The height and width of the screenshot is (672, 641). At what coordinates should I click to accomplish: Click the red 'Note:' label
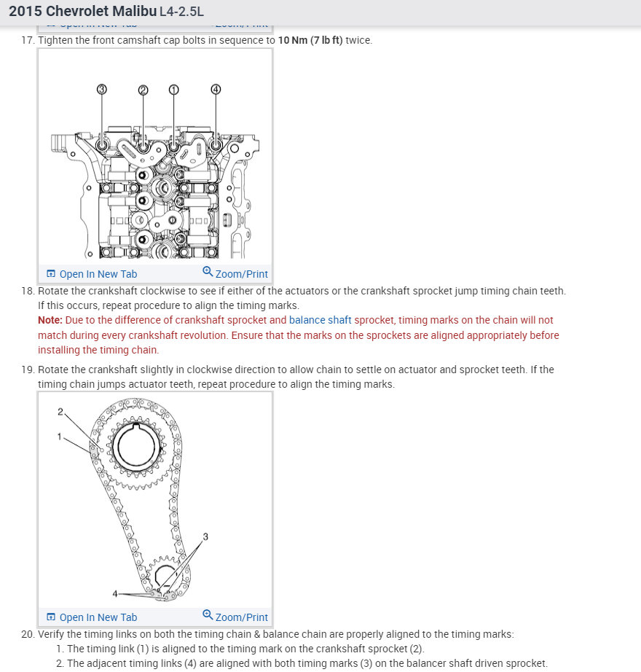pos(50,320)
